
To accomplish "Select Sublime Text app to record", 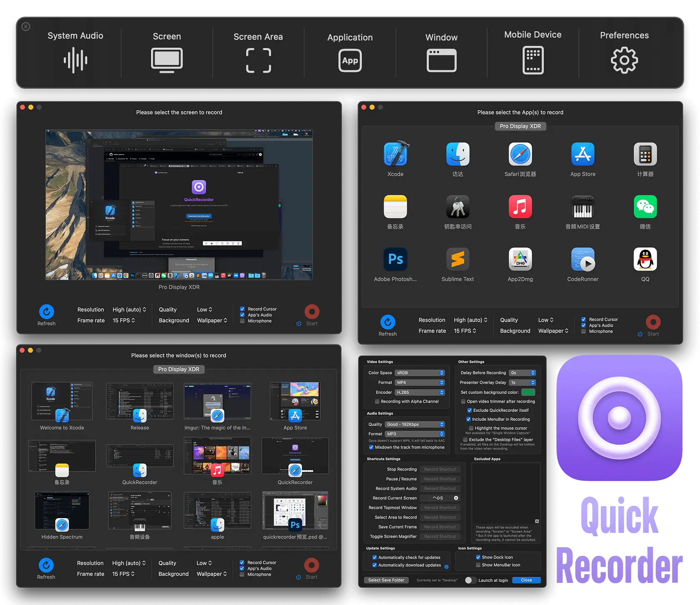I will coord(457,259).
